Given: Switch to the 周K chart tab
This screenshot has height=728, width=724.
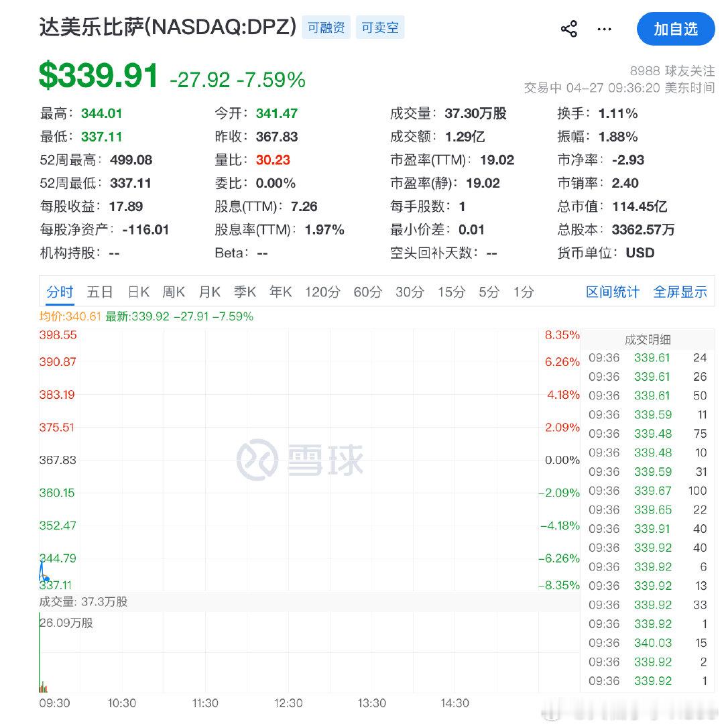Looking at the screenshot, I should tap(174, 292).
